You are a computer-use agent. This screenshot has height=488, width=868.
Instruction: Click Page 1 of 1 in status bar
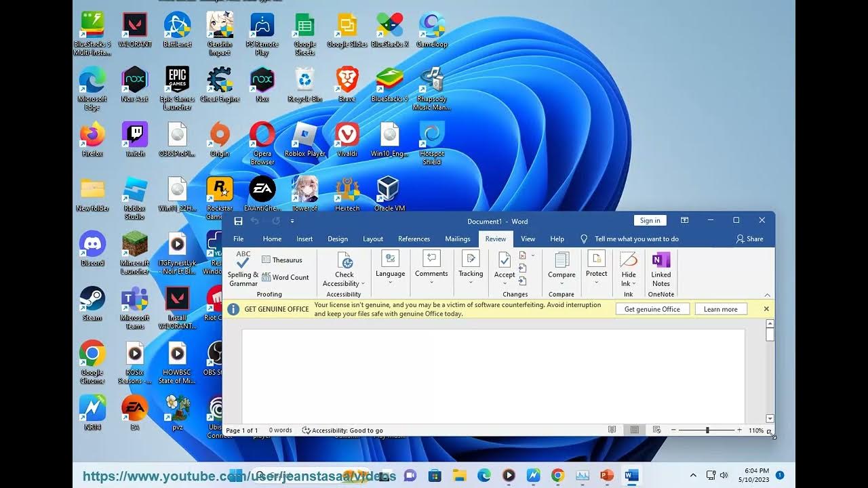coord(242,430)
